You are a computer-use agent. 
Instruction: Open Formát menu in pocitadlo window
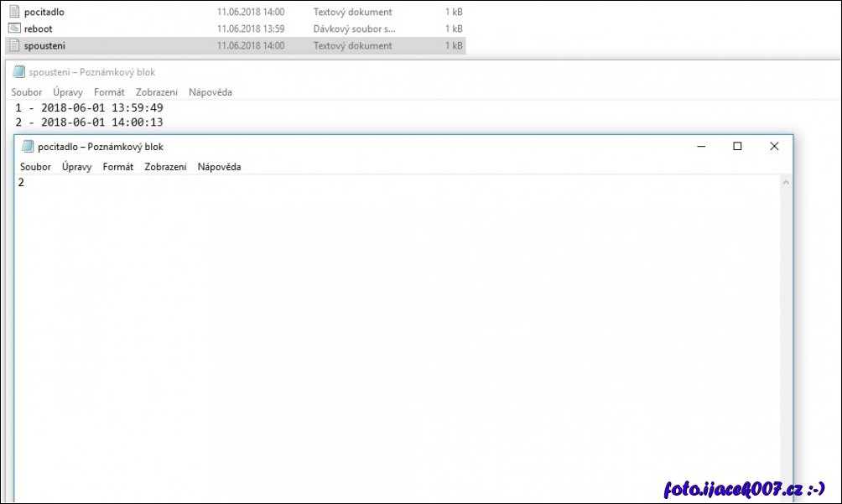tap(117, 167)
